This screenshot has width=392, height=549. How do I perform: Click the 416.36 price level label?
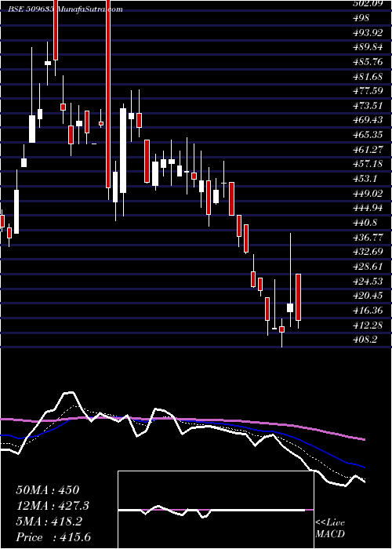368,311
